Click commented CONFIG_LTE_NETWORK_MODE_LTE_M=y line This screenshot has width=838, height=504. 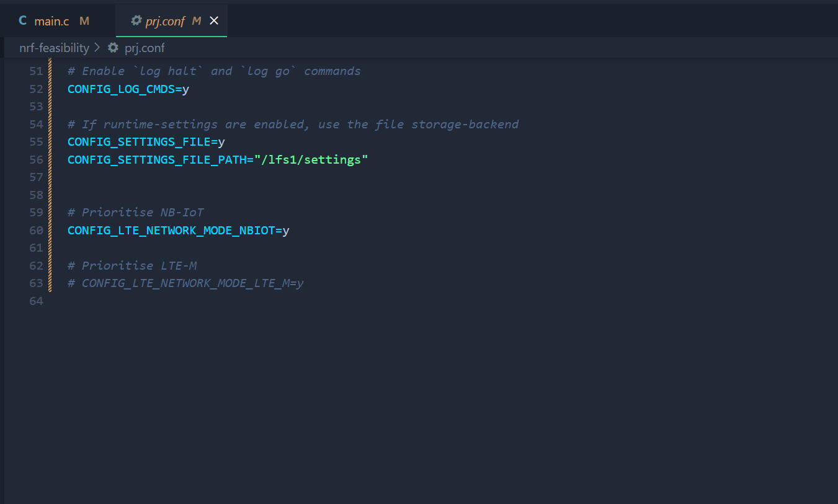(x=185, y=283)
